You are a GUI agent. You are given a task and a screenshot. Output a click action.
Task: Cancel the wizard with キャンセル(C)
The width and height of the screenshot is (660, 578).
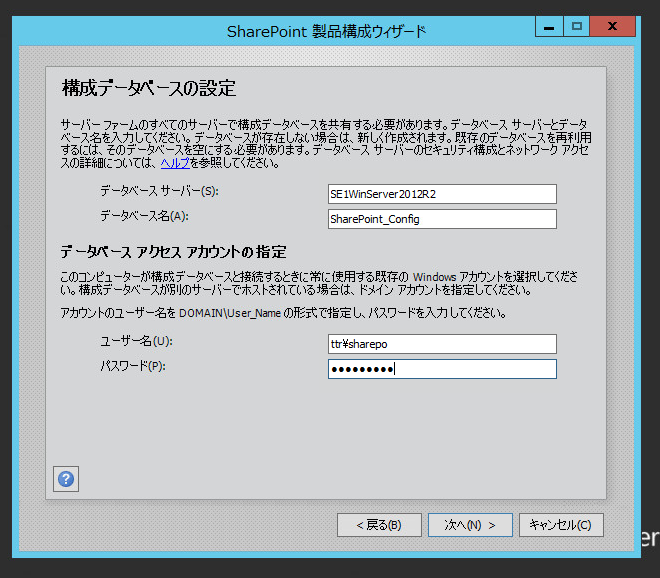(x=561, y=525)
